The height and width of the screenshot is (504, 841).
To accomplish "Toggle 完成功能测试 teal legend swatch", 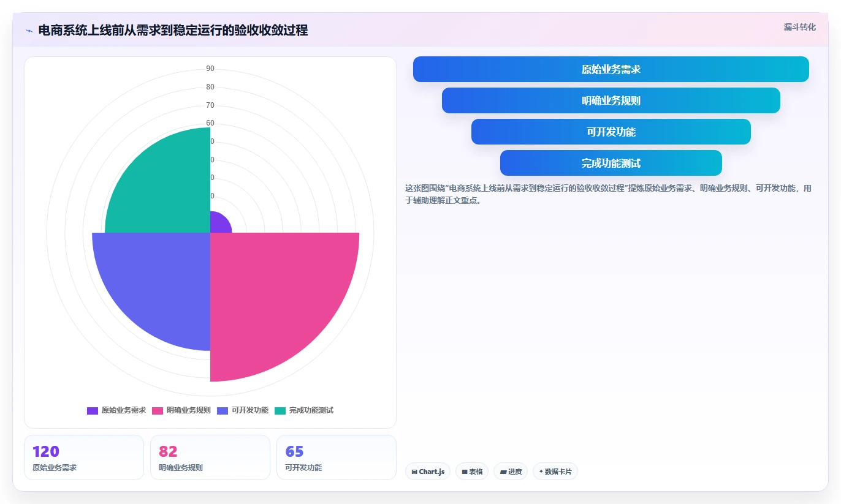I will (280, 410).
